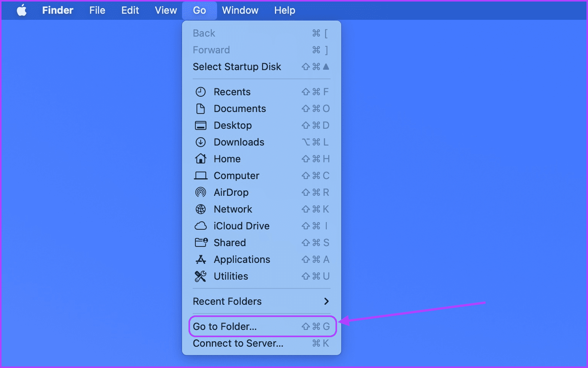Choose Connect to Server… entry
The height and width of the screenshot is (368, 588).
point(262,343)
